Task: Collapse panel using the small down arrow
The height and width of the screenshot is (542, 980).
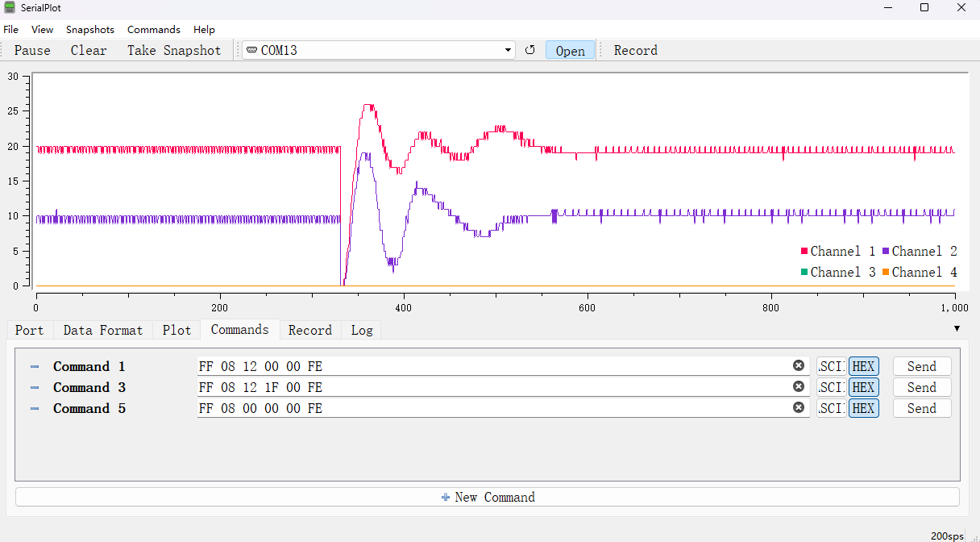Action: tap(957, 328)
